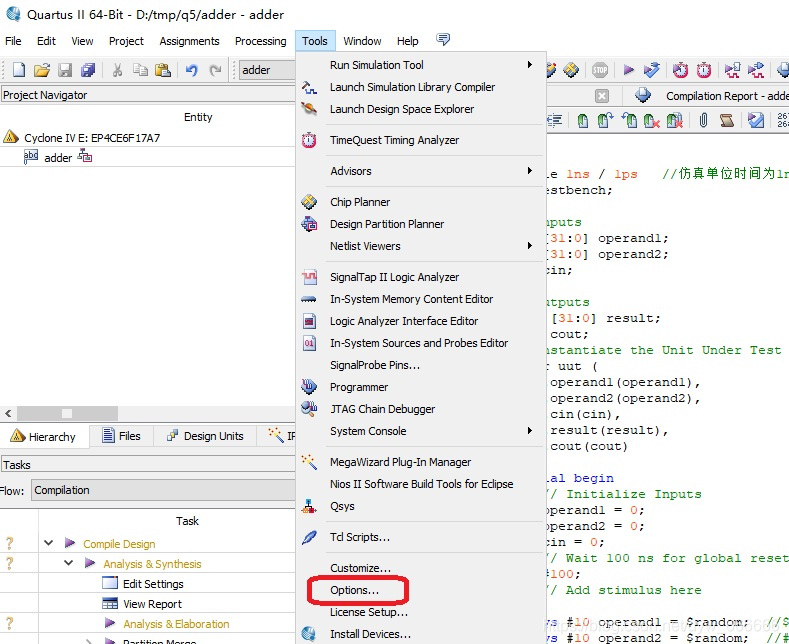The width and height of the screenshot is (789, 644).
Task: Click the toggle bookmark editor icon
Action: tap(583, 120)
